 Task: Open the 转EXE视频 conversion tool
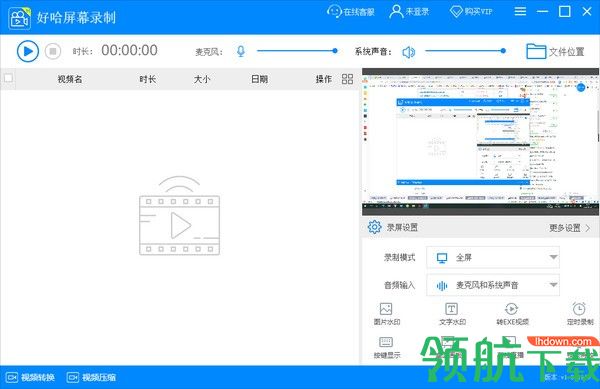(512, 314)
